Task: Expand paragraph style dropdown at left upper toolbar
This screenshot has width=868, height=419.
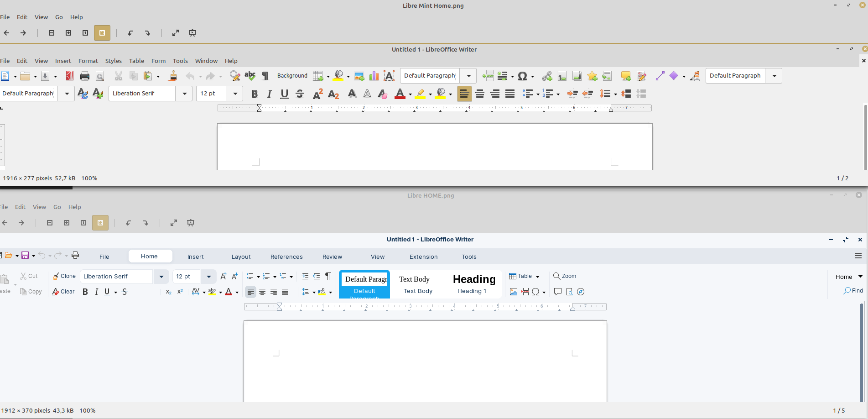Action: pyautogui.click(x=67, y=94)
